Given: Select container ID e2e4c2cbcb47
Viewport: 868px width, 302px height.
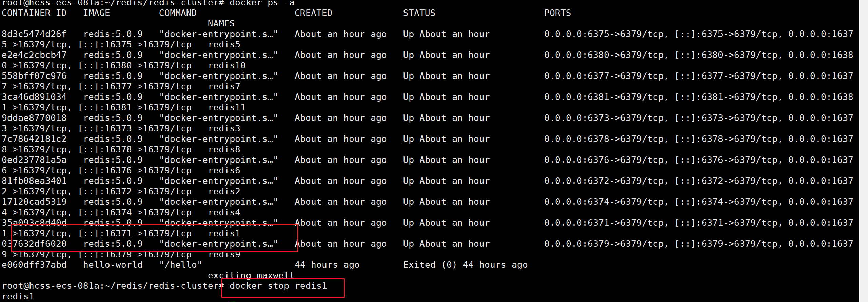Looking at the screenshot, I should (x=34, y=55).
